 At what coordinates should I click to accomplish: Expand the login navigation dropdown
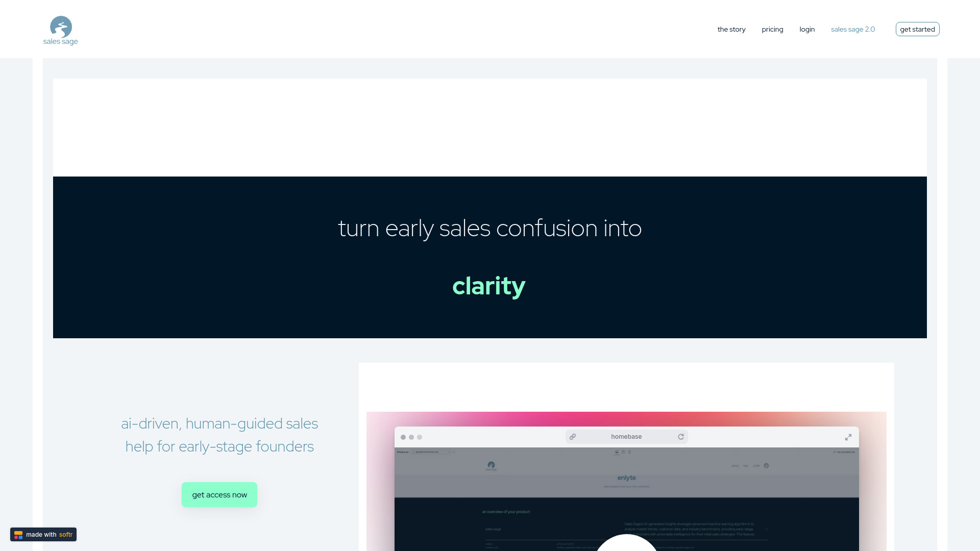point(807,29)
